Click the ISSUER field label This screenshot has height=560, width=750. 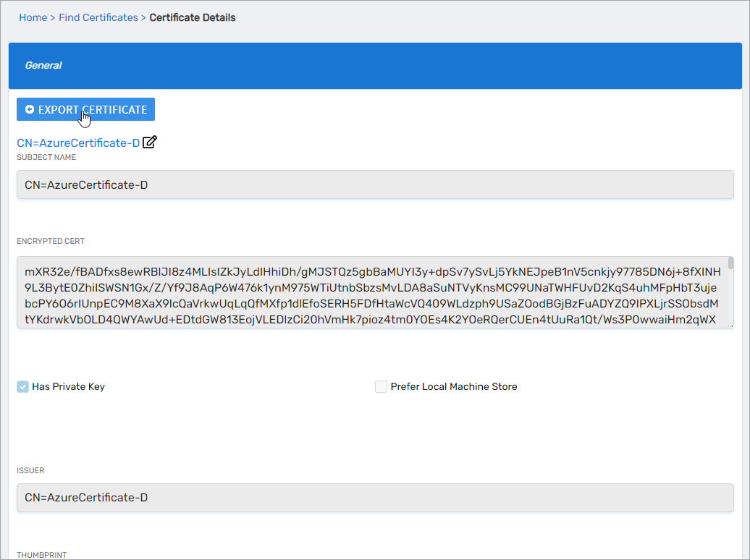[30, 471]
